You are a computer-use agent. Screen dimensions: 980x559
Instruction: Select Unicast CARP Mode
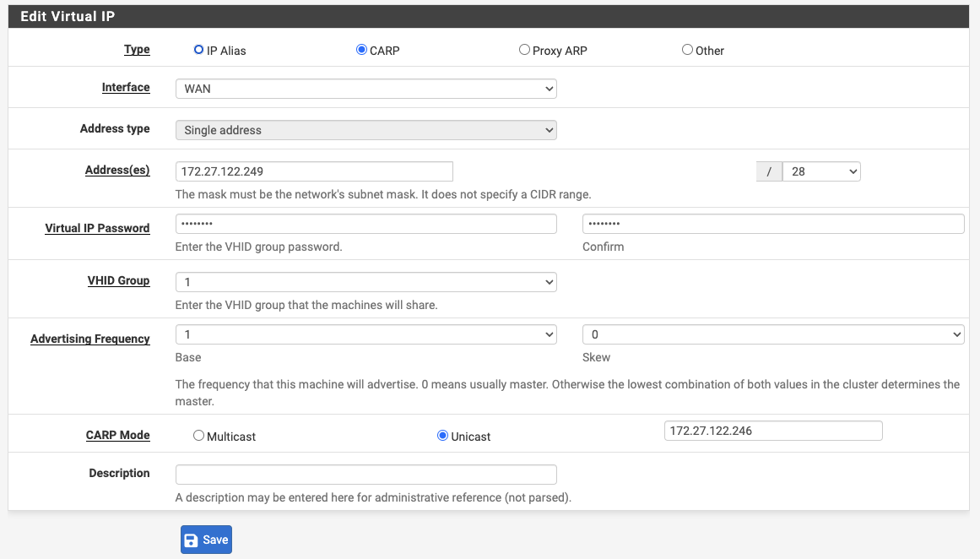[442, 436]
